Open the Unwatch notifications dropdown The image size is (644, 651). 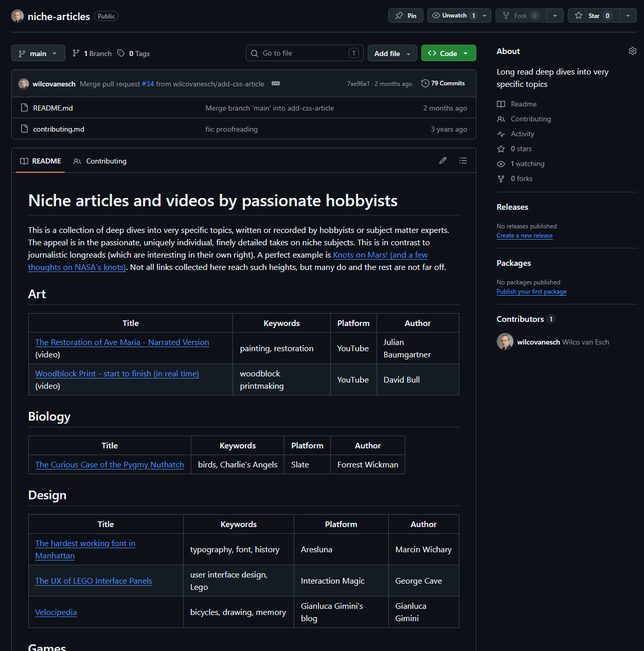pyautogui.click(x=459, y=15)
